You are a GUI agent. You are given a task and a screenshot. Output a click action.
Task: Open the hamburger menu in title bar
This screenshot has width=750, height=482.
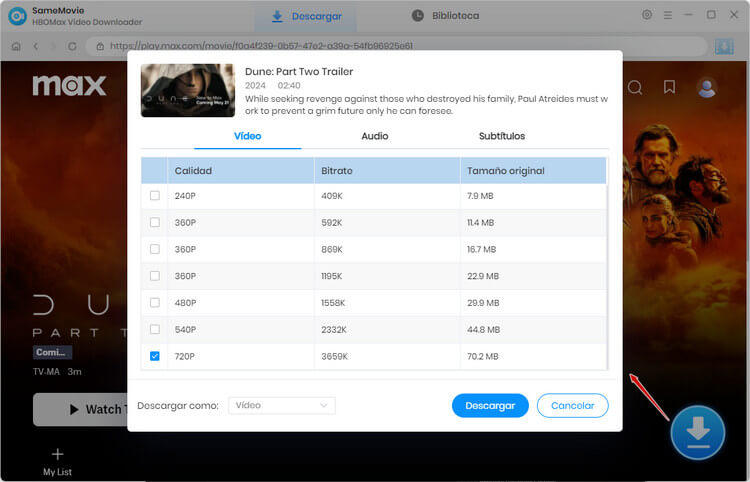tap(668, 16)
